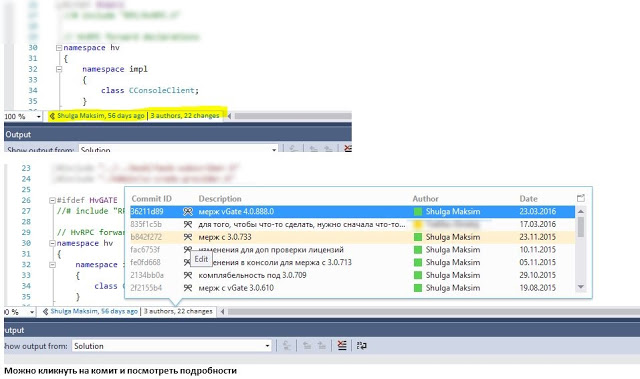Click the Edit tooltip button
Screen dimensions: 640x379
tap(201, 259)
